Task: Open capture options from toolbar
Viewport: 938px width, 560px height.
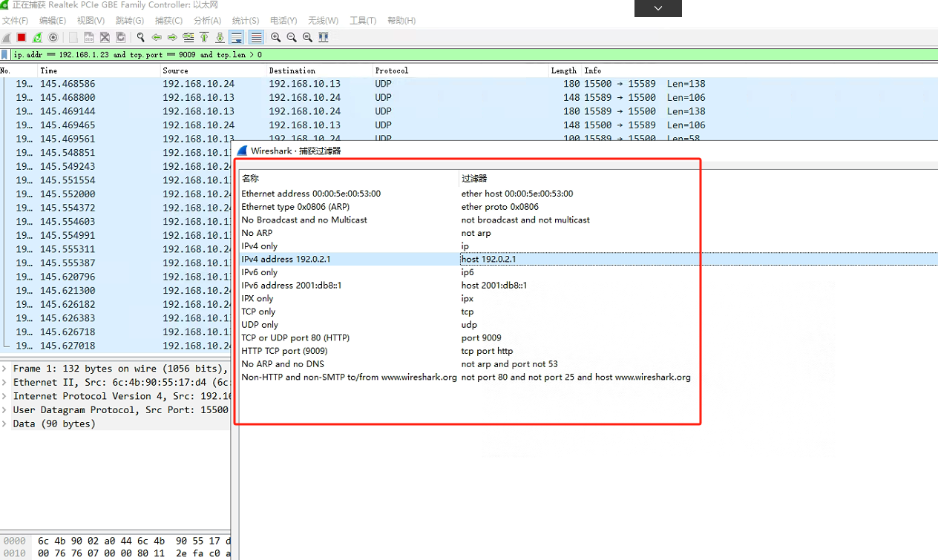Action: pos(53,37)
